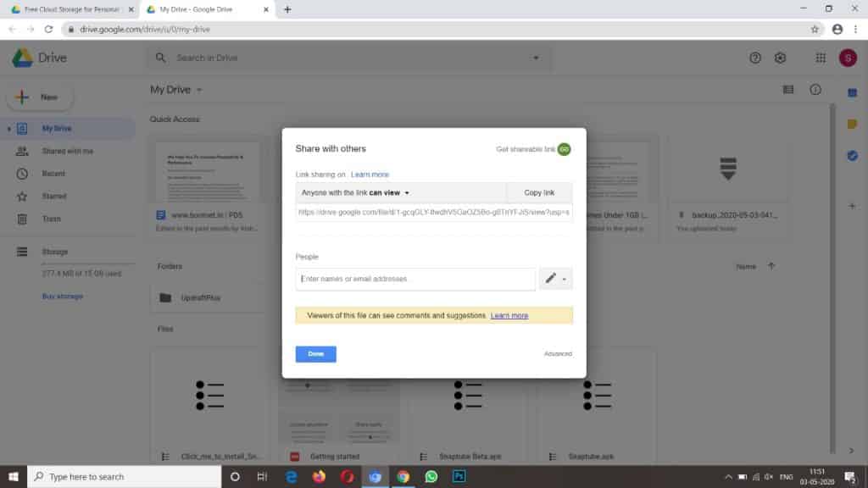
Task: Open WhatsApp from the taskbar
Action: pyautogui.click(x=431, y=477)
